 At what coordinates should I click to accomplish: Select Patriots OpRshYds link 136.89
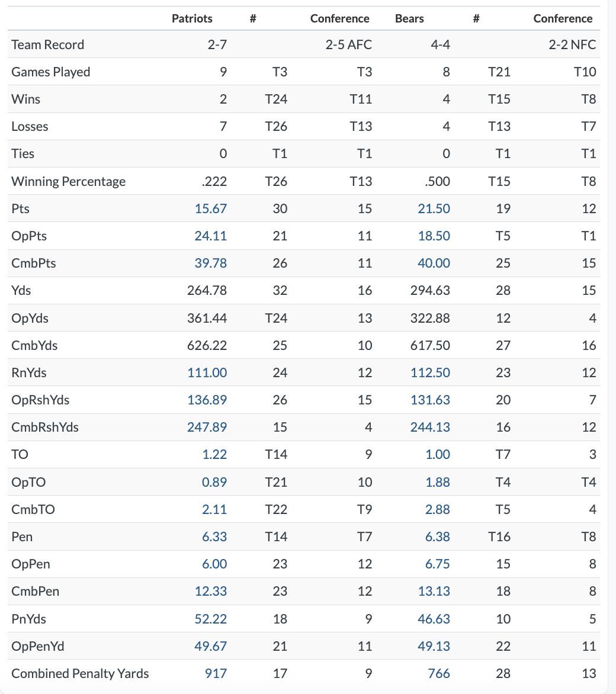pyautogui.click(x=207, y=400)
